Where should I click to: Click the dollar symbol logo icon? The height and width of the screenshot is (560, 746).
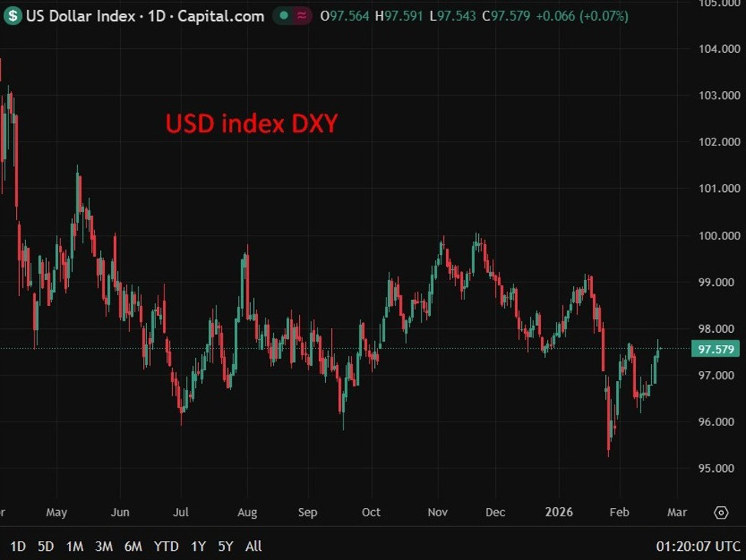pyautogui.click(x=13, y=16)
